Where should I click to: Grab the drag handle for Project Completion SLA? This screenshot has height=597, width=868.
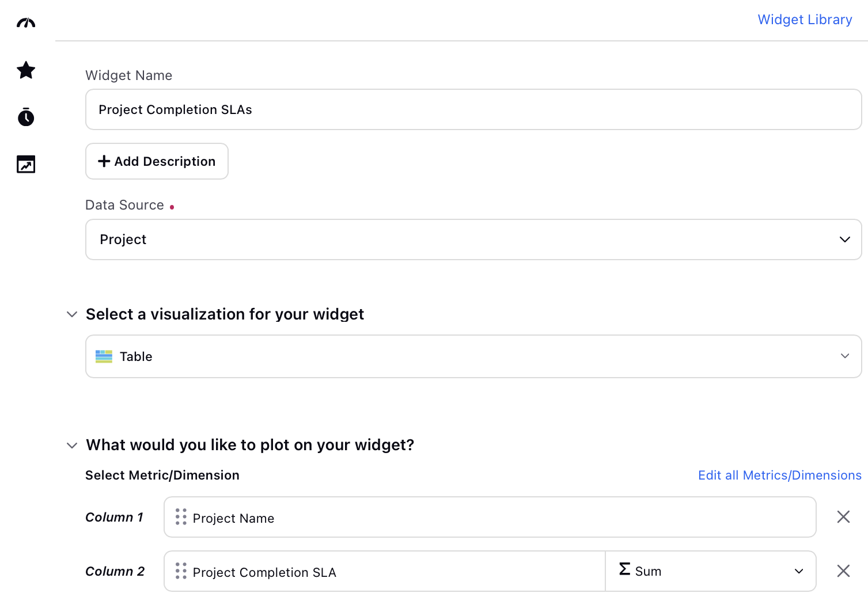pyautogui.click(x=181, y=571)
